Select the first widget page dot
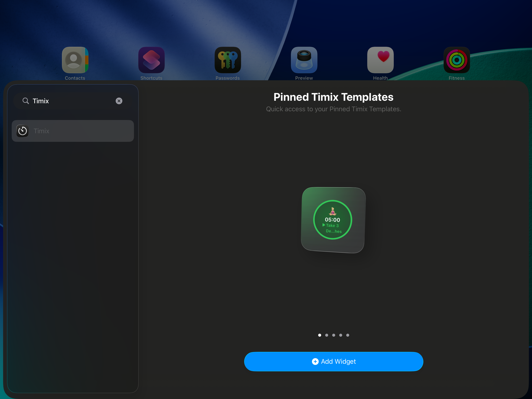Image resolution: width=532 pixels, height=399 pixels. [320, 335]
